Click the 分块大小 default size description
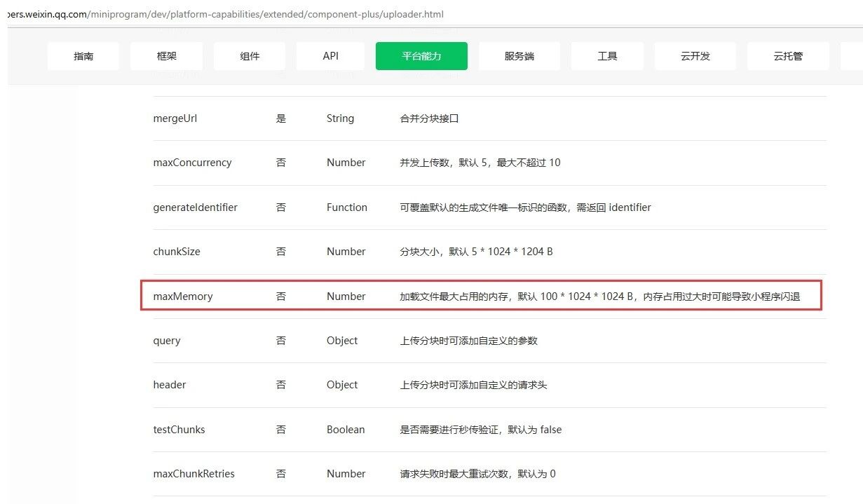 click(476, 252)
